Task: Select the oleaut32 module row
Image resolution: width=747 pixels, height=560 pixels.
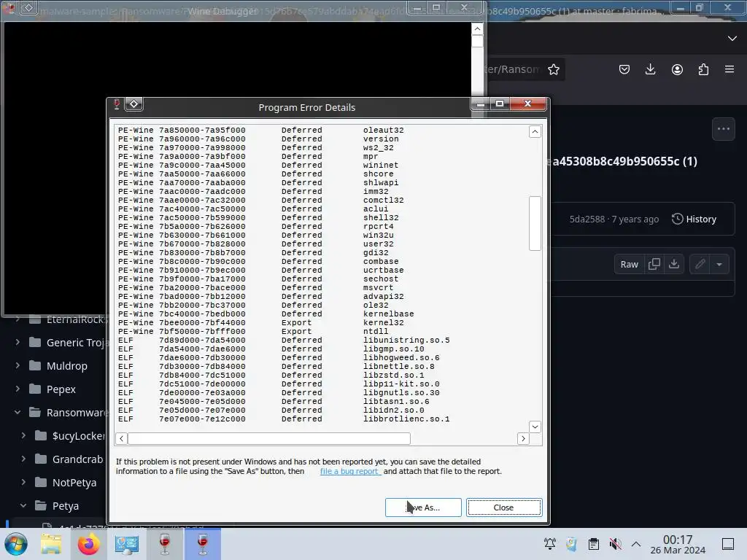Action: tap(261, 130)
